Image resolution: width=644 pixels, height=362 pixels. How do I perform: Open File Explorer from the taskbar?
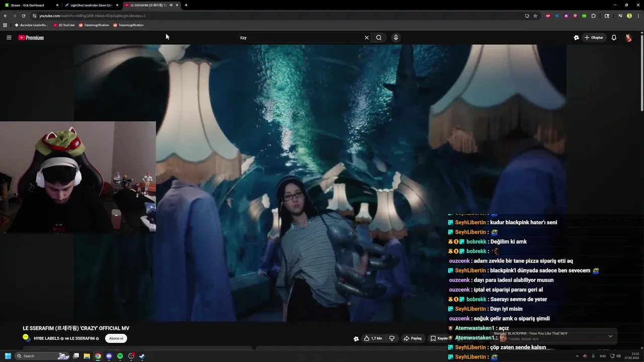[87, 356]
